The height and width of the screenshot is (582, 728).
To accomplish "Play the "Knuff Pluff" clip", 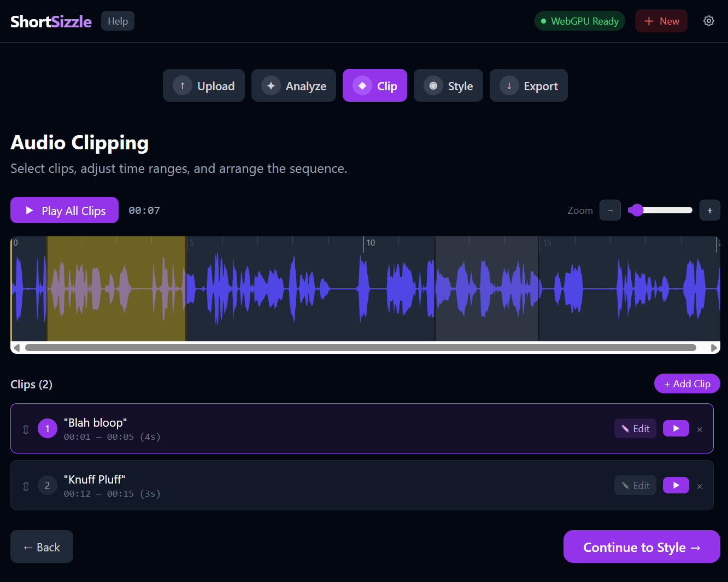I will [676, 485].
